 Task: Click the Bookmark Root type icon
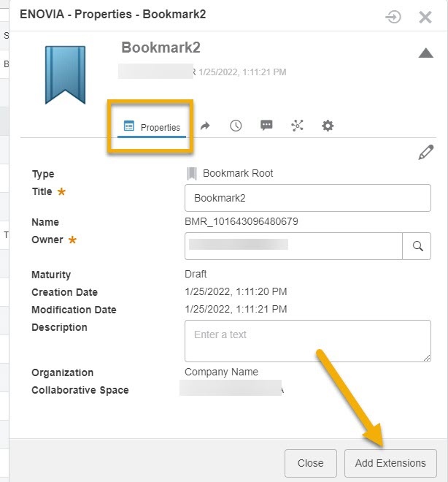[192, 174]
